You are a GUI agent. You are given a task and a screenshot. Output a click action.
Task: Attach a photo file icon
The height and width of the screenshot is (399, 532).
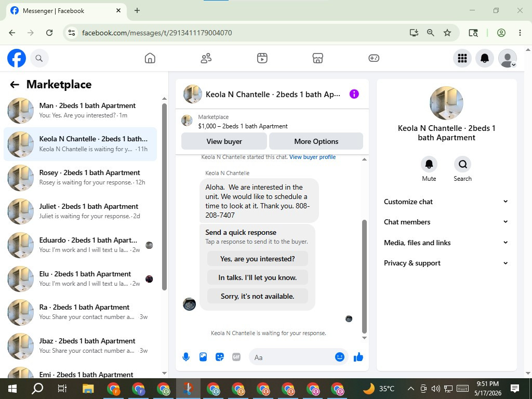[x=203, y=357]
